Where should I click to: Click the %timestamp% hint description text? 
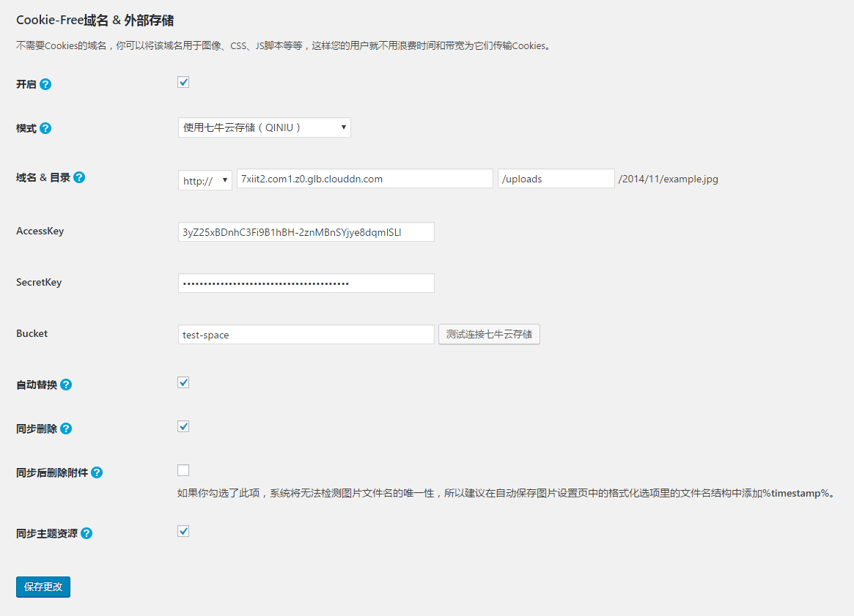[506, 493]
